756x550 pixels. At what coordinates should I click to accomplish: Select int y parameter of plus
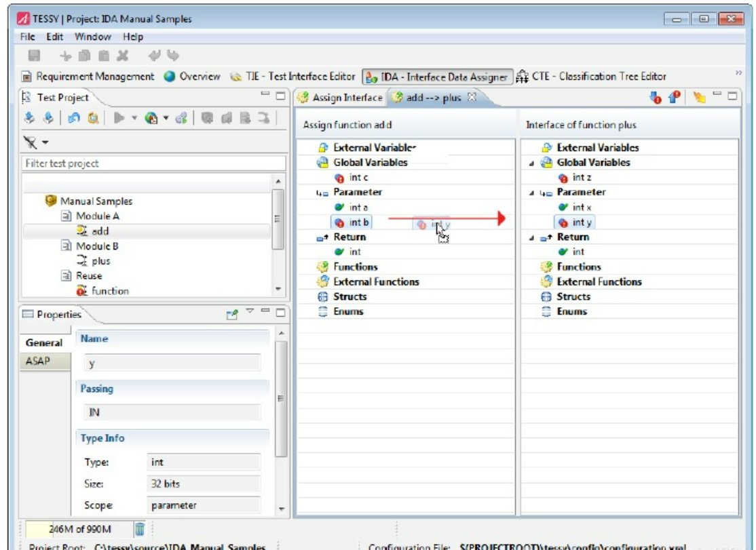575,222
